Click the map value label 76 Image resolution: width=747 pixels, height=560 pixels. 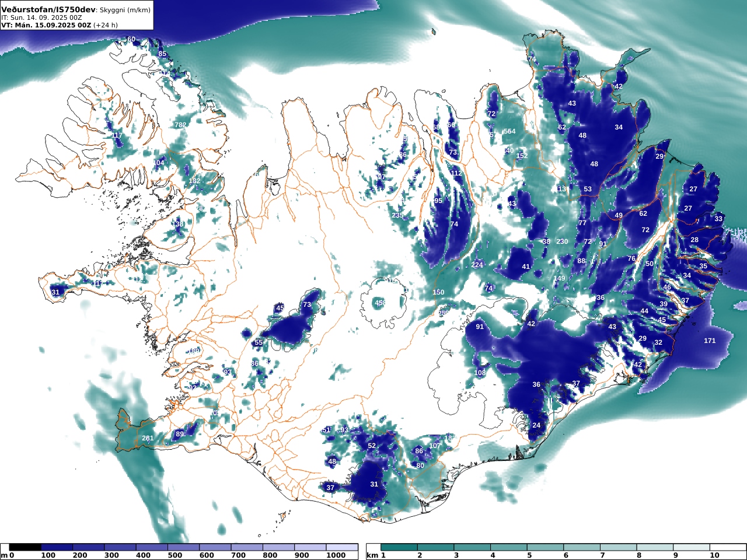[631, 258]
